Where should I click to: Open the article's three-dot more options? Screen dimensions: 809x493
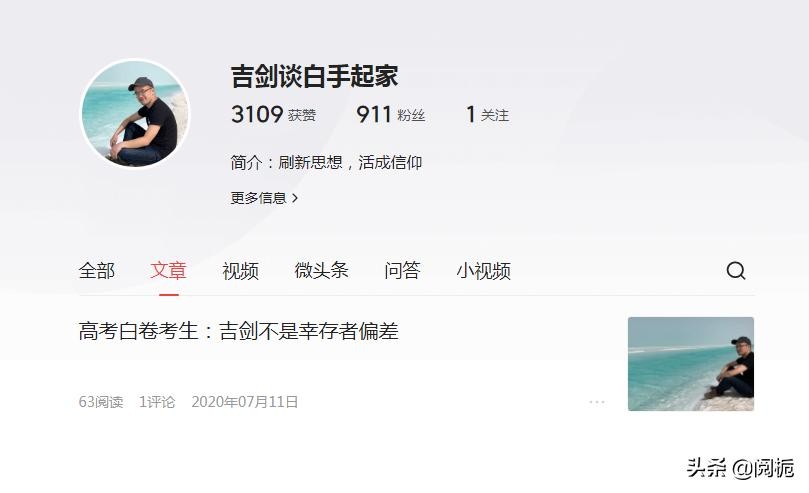point(596,402)
